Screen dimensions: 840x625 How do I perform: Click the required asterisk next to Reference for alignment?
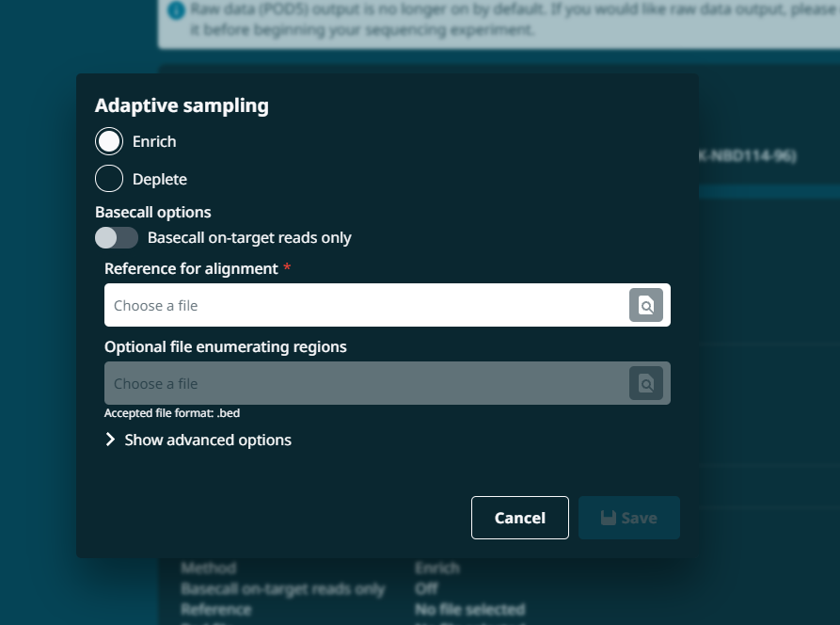point(286,267)
